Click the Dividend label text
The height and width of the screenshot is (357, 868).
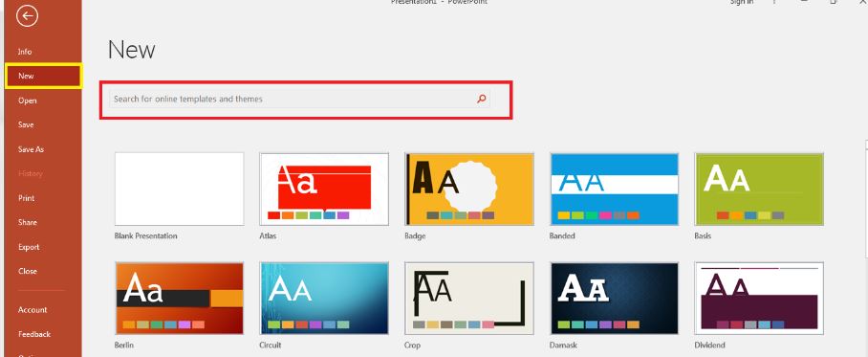tap(709, 346)
